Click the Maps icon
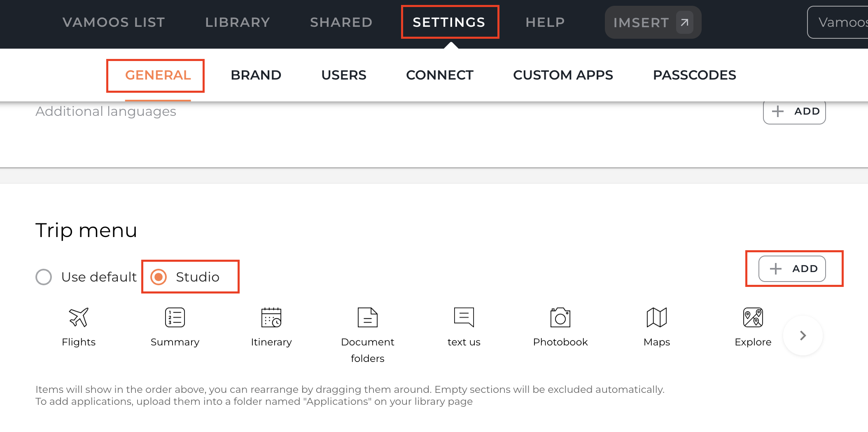This screenshot has height=432, width=868. [x=657, y=317]
